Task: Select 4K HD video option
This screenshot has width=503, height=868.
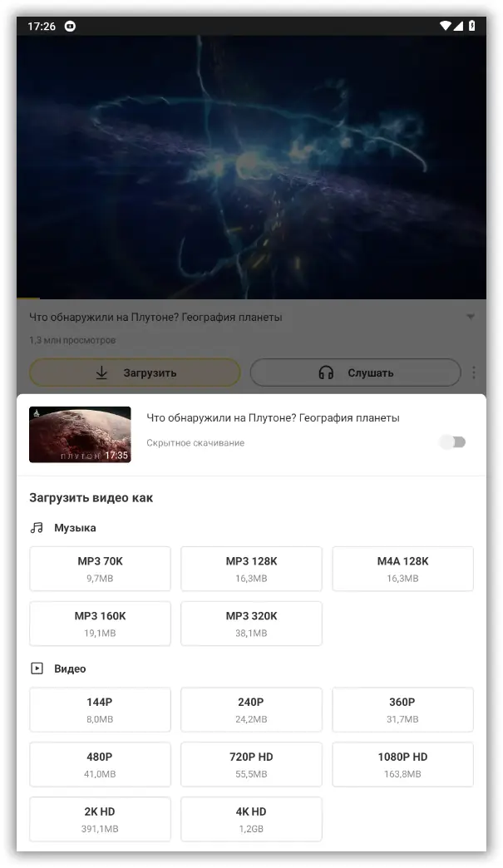Action: 251,819
